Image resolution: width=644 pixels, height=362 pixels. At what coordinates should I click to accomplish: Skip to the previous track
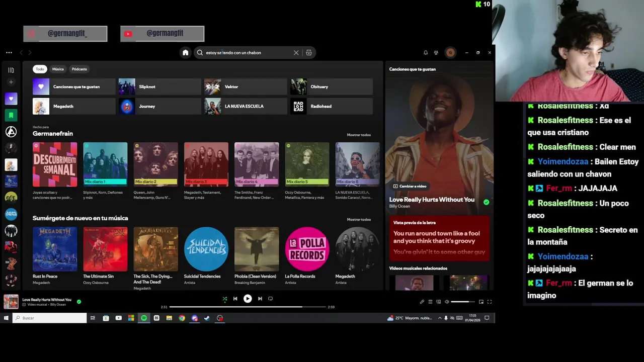(x=235, y=299)
